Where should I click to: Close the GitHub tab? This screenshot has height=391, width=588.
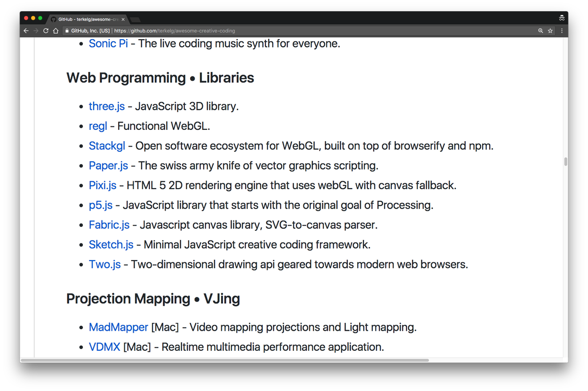pyautogui.click(x=123, y=20)
